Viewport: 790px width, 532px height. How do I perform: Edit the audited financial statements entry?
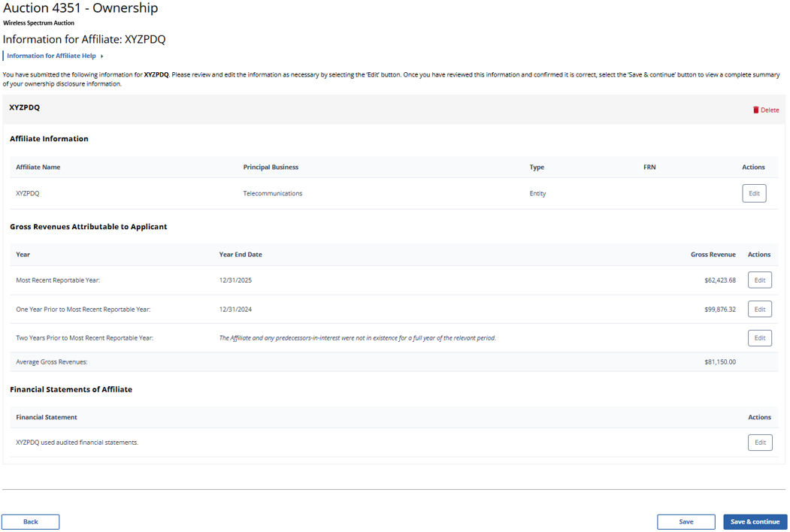(760, 443)
